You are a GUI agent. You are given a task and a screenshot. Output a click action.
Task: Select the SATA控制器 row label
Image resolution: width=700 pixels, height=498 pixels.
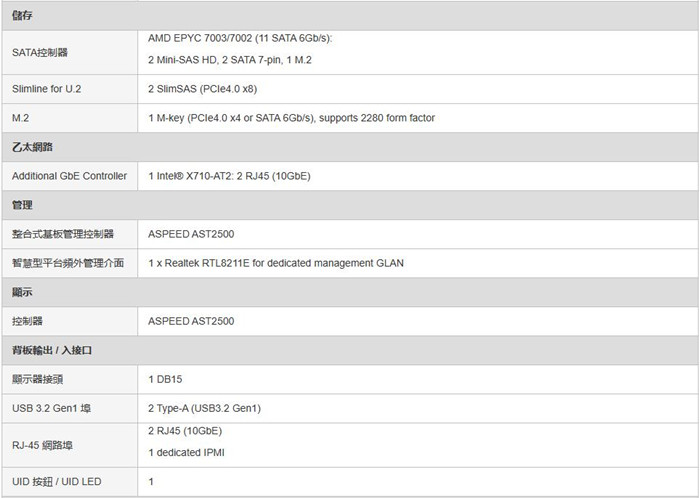pos(40,52)
